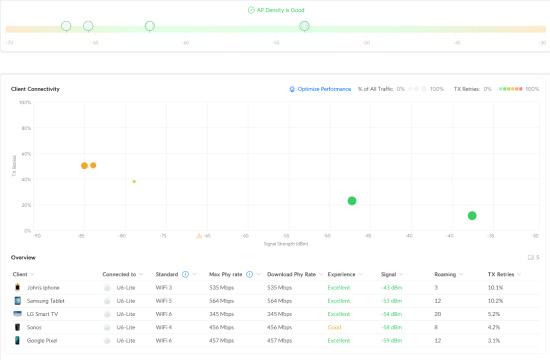Click the 10.2% TX Retries value

[495, 301]
